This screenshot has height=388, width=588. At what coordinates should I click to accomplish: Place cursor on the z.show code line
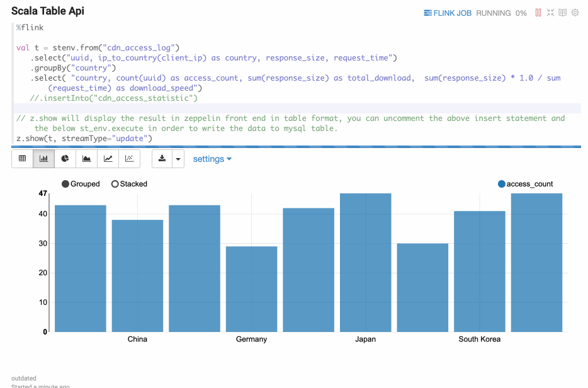point(84,138)
